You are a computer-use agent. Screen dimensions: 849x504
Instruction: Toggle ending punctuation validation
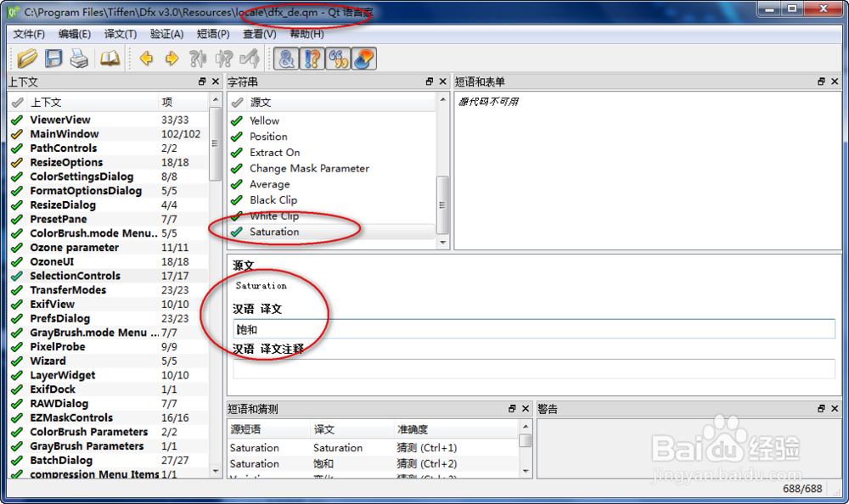[x=312, y=58]
